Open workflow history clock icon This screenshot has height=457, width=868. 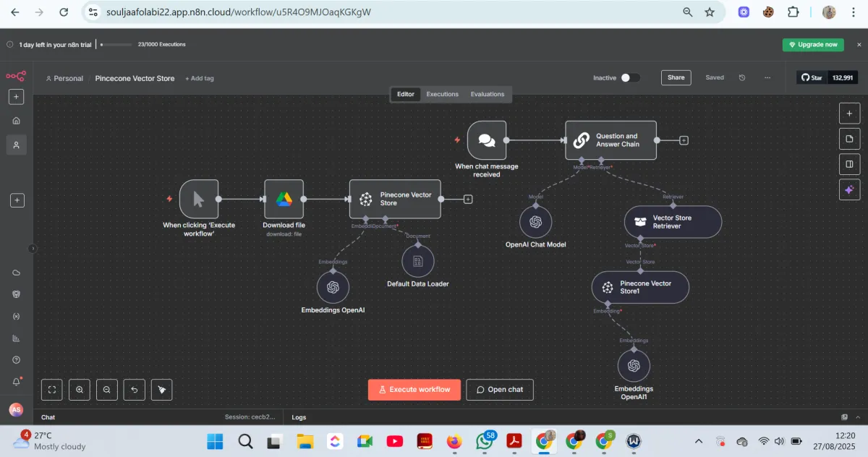pos(742,77)
